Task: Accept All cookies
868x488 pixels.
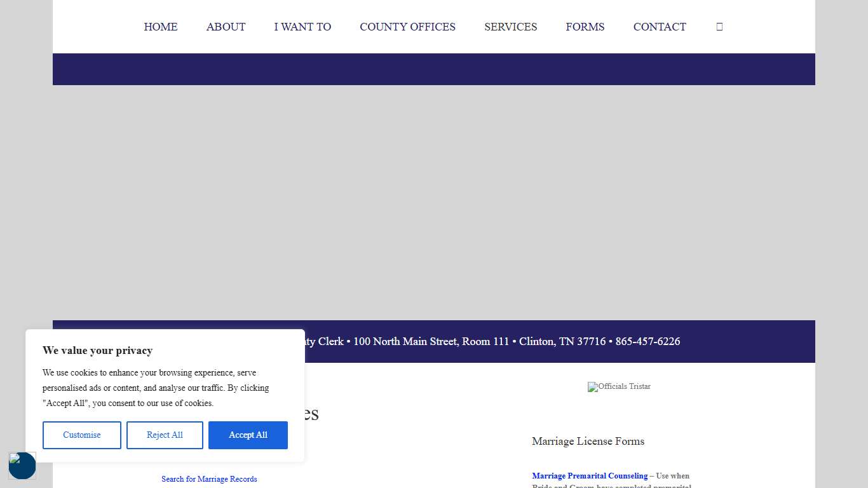Action: tap(248, 435)
